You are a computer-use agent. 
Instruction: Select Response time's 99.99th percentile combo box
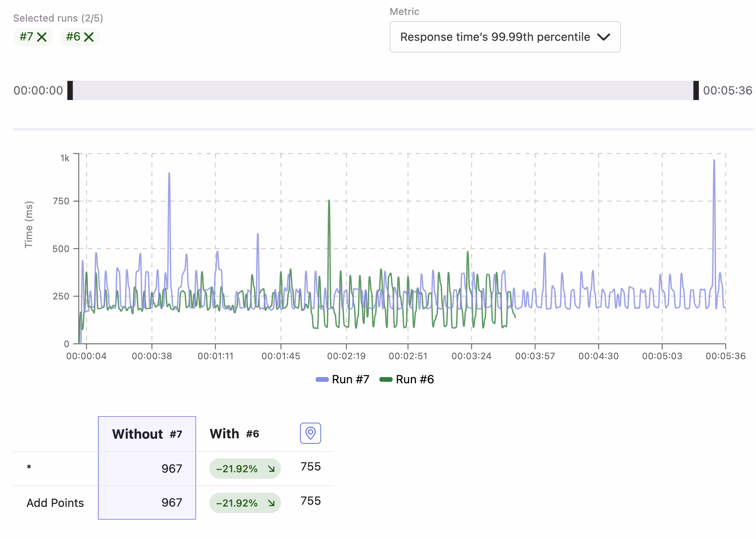pos(505,37)
